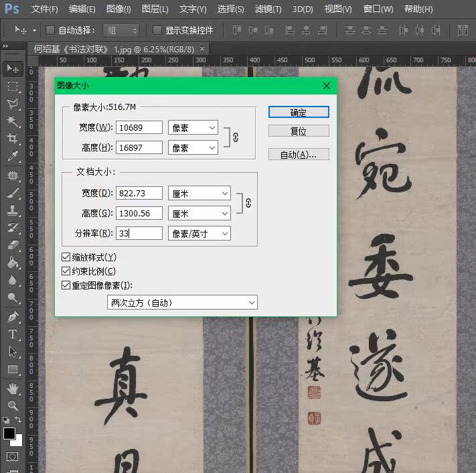Uncheck 重定图像像素 checkbox
Screen dimensions: 476x473
click(66, 285)
